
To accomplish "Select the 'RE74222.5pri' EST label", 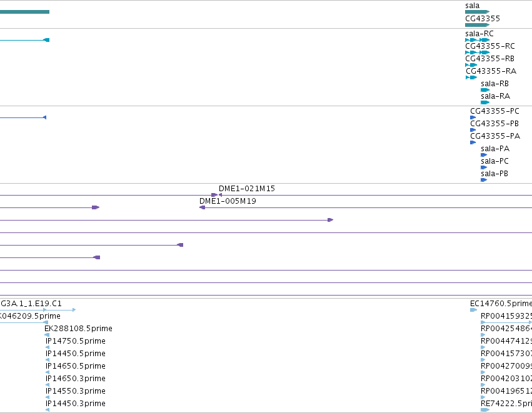I will (506, 404).
